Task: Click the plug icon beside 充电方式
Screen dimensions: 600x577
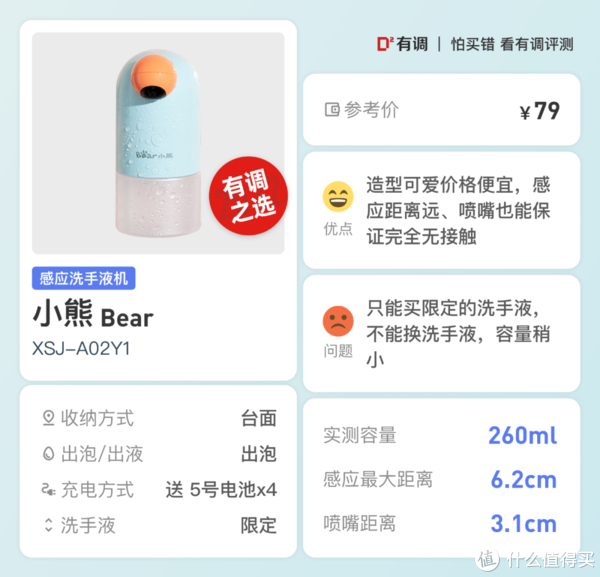Action: click(x=48, y=489)
